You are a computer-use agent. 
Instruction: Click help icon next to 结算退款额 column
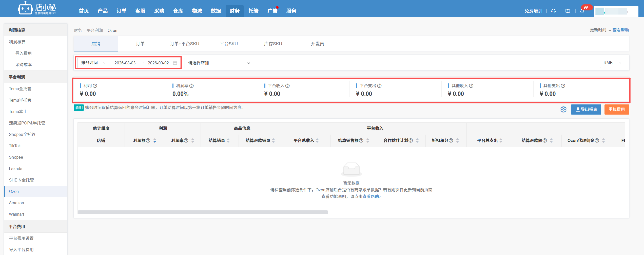tap(545, 140)
